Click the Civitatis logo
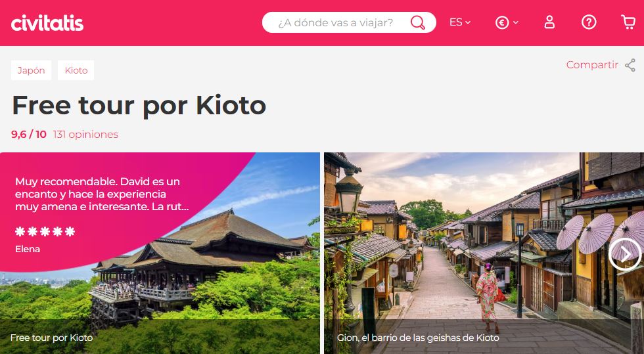The image size is (644, 354). pos(47,22)
